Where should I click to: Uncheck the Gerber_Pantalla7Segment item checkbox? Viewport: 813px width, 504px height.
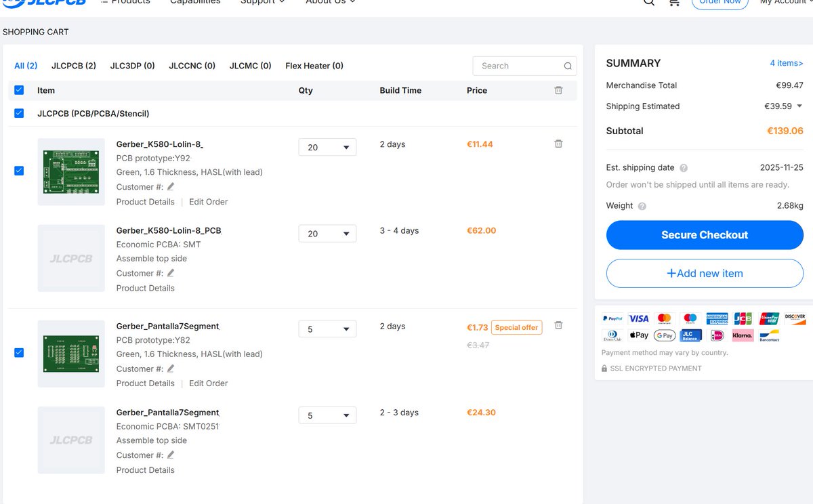coord(19,353)
